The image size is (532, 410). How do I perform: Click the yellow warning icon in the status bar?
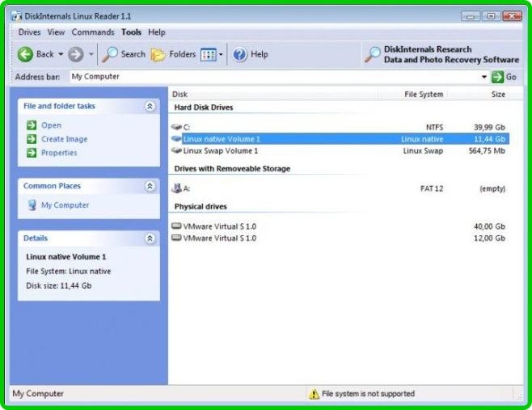(315, 394)
